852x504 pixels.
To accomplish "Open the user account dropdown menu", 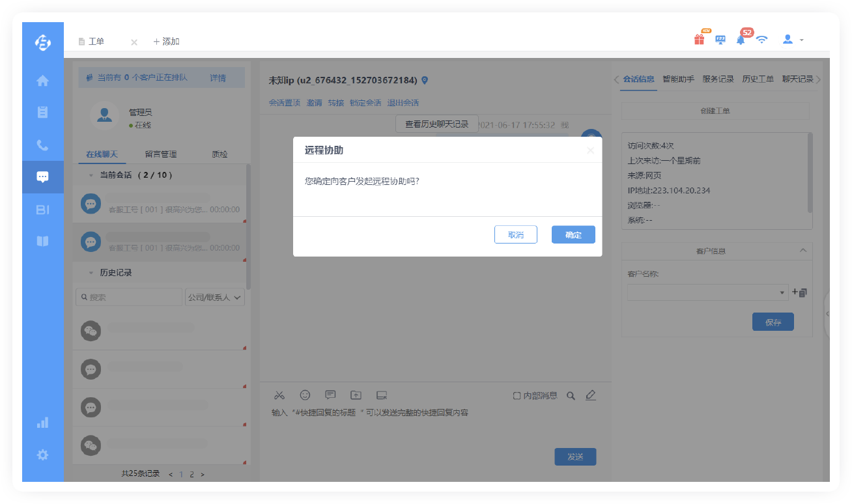I will click(x=793, y=40).
